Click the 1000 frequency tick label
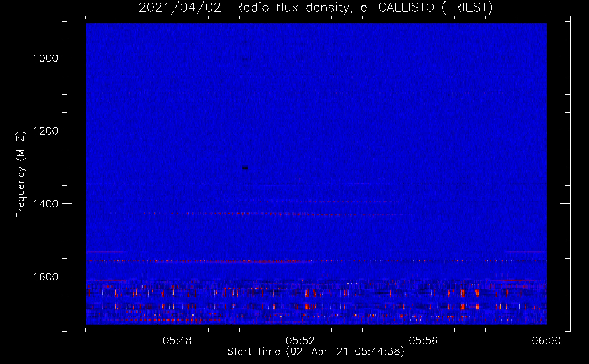The width and height of the screenshot is (589, 364). click(x=46, y=58)
